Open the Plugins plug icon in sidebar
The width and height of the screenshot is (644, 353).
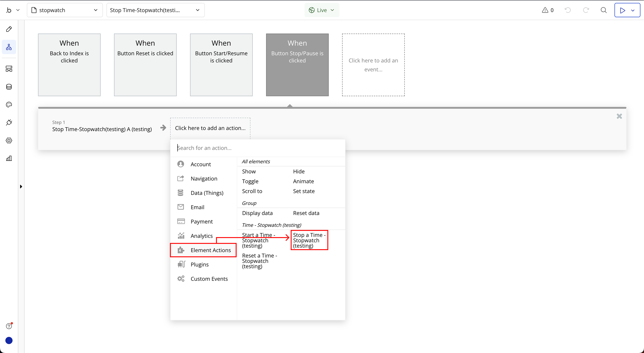(x=9, y=123)
